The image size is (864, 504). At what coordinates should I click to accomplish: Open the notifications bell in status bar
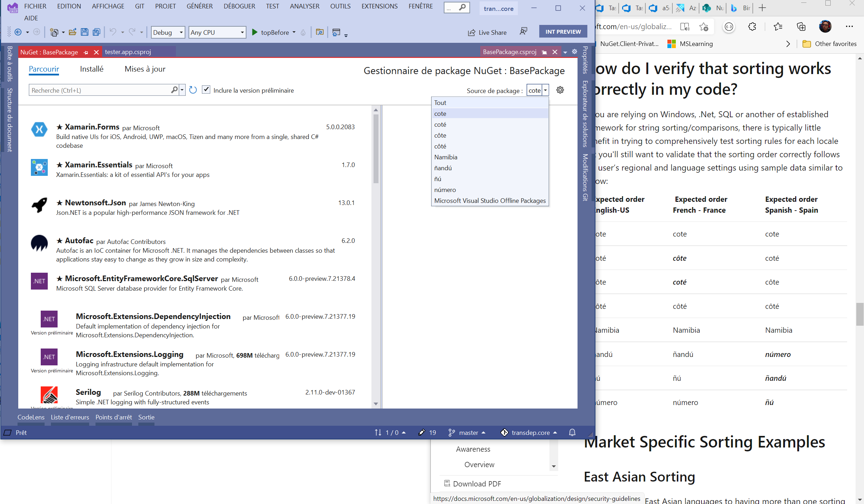572,432
